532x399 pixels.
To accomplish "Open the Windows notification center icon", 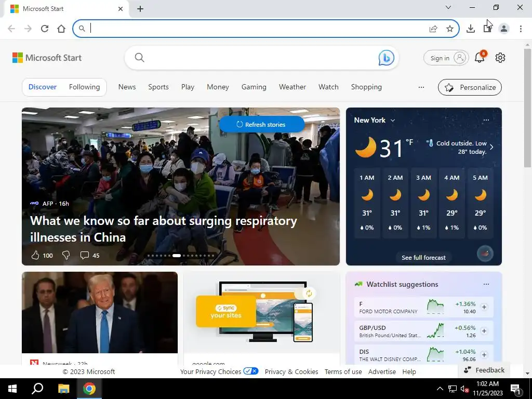I will point(516,389).
